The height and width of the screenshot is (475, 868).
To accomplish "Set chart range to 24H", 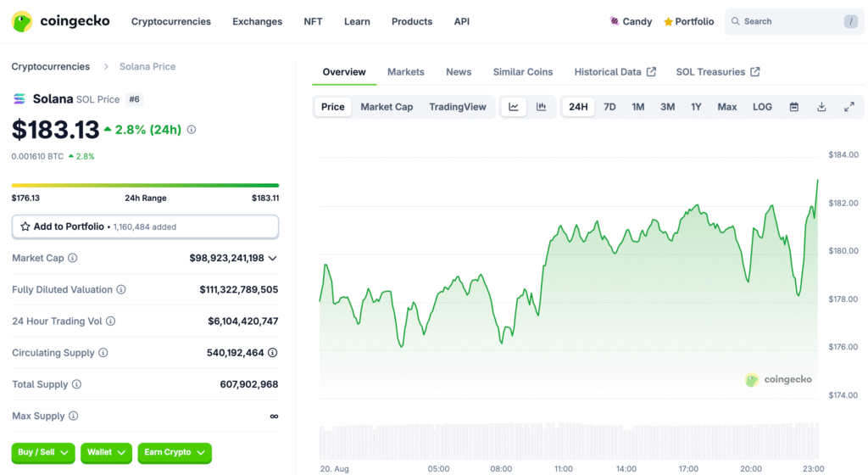I will [578, 107].
